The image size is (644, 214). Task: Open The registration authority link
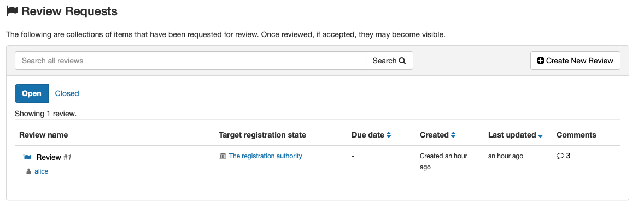point(265,156)
